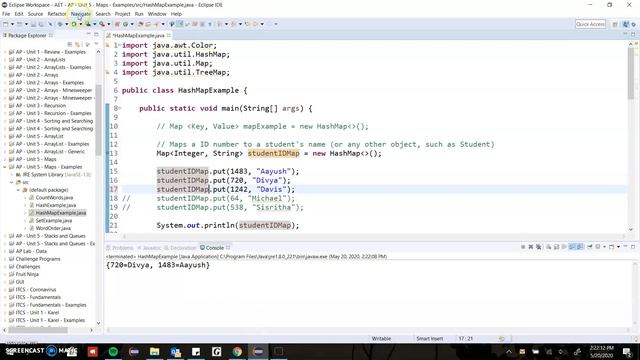Open the Navigate menu
Image resolution: width=640 pixels, height=360 pixels.
[80, 14]
